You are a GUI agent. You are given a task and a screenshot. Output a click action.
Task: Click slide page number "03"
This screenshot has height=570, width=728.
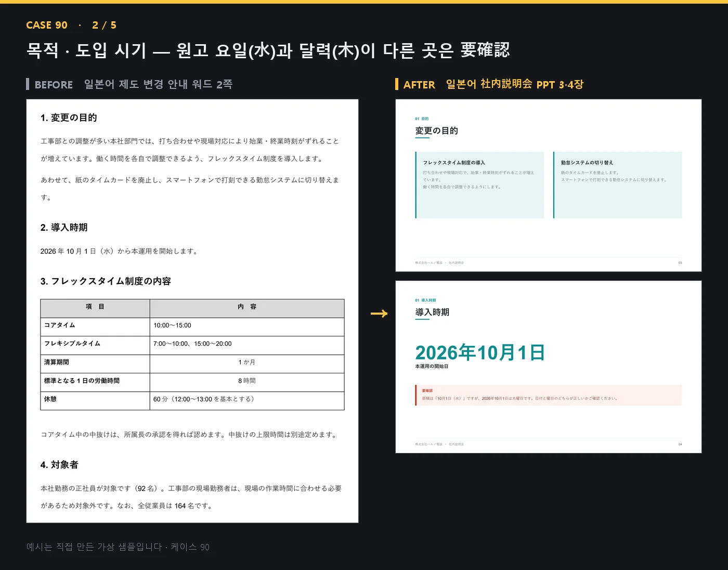coord(680,263)
